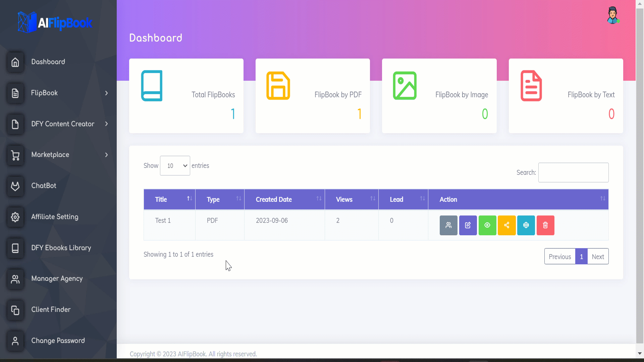Viewport: 644px width, 362px height.
Task: Click the AIFlipBook logo
Action: (55, 22)
